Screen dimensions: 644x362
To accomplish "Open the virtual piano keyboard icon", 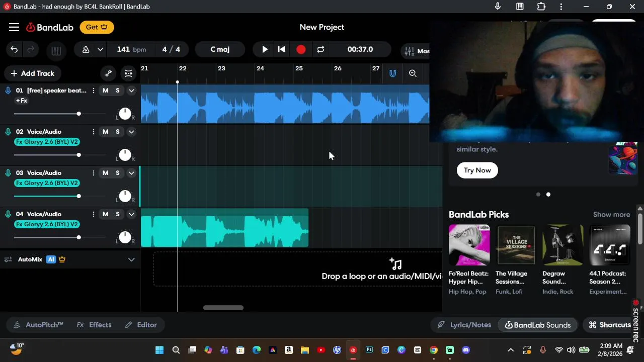I will [x=56, y=51].
